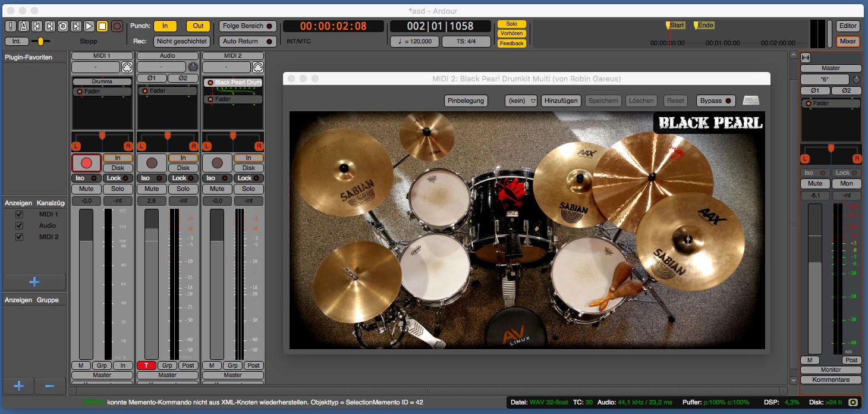Uncheck the Audio strip visibility checkbox

point(19,225)
